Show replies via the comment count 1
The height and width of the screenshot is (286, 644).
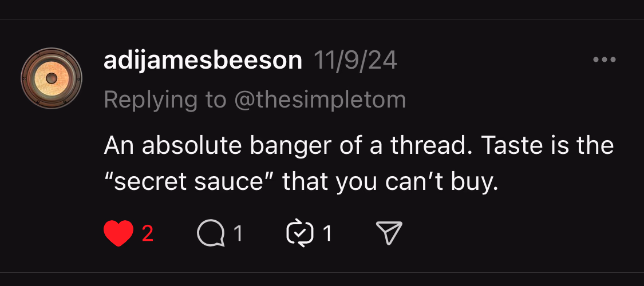[x=238, y=233]
